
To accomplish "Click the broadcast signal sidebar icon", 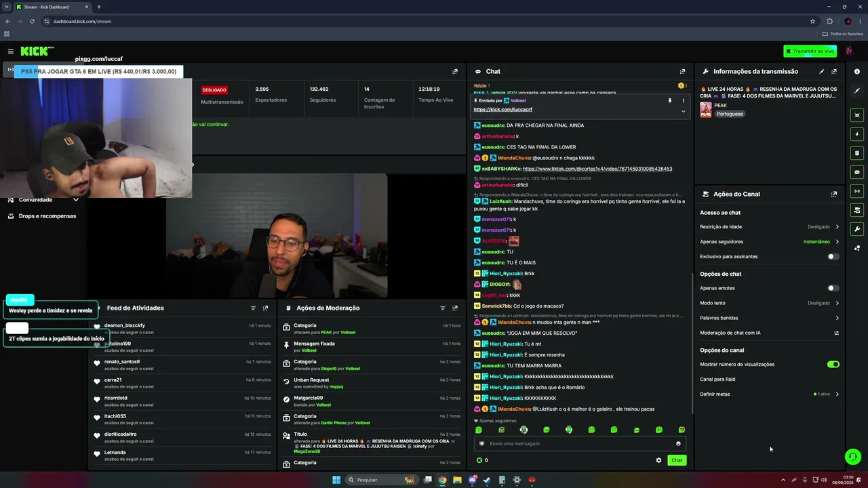I will pos(857,191).
